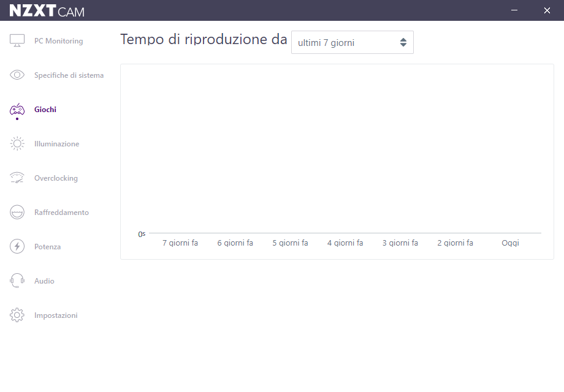Minimize the NZXT CAM window
The image size is (564, 392).
click(515, 10)
